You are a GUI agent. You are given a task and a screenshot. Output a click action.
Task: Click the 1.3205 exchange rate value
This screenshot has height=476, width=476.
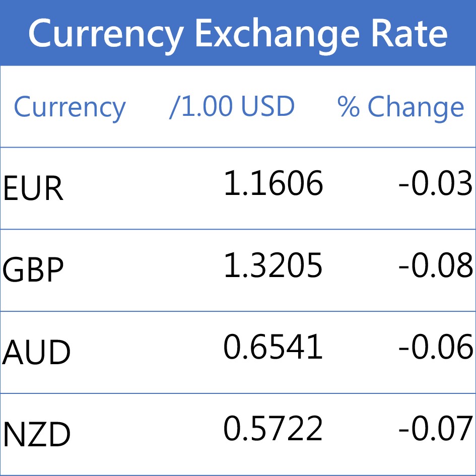pos(273,265)
